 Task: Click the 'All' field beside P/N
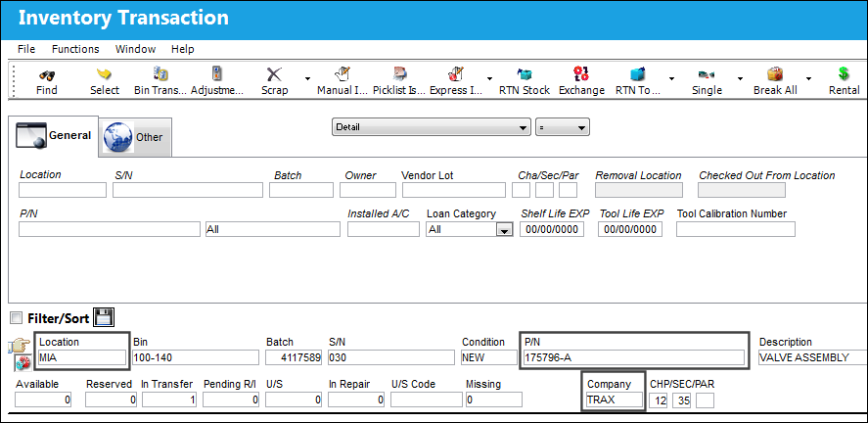[272, 229]
